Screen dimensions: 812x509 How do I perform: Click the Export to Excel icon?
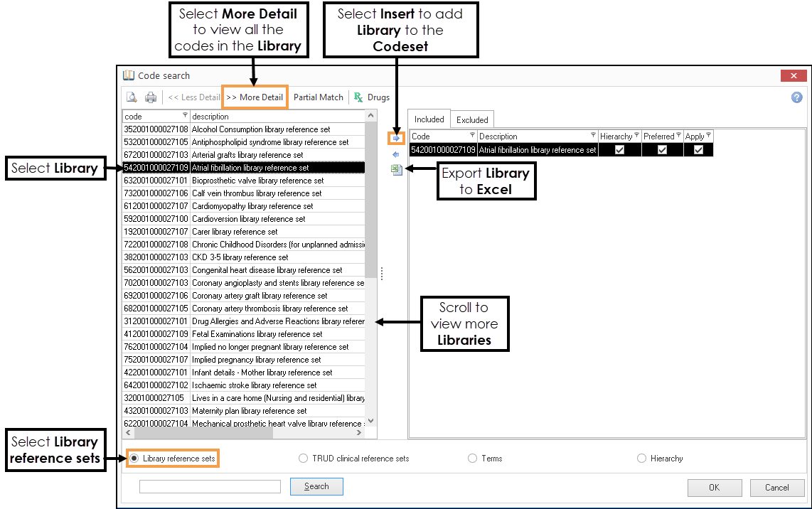coord(396,170)
